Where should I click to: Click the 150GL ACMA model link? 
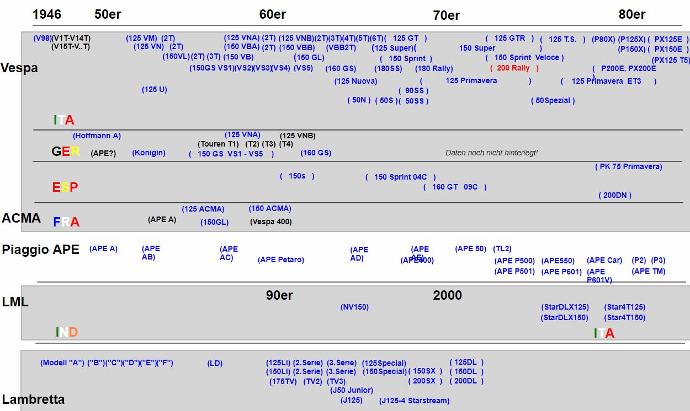tap(215, 221)
